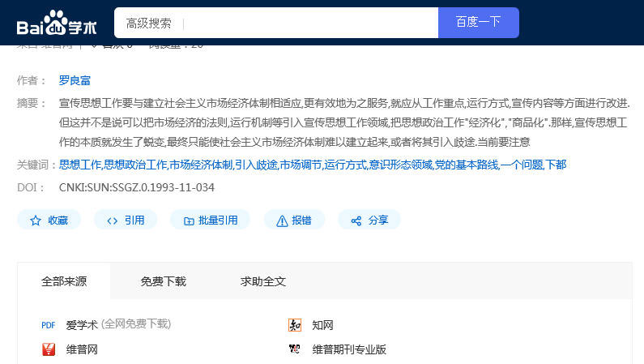
Task: Click the red 维普网 source icon
Action: (x=49, y=349)
